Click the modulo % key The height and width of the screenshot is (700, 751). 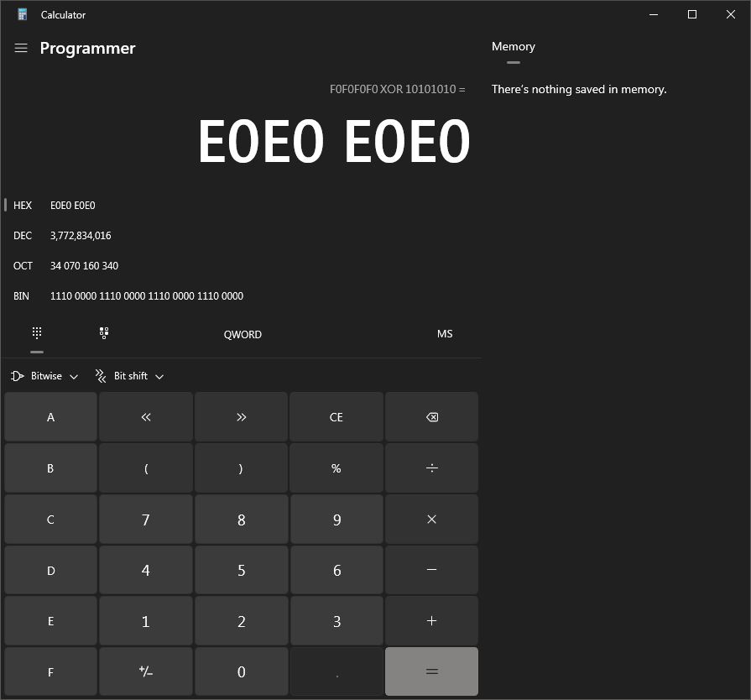336,468
